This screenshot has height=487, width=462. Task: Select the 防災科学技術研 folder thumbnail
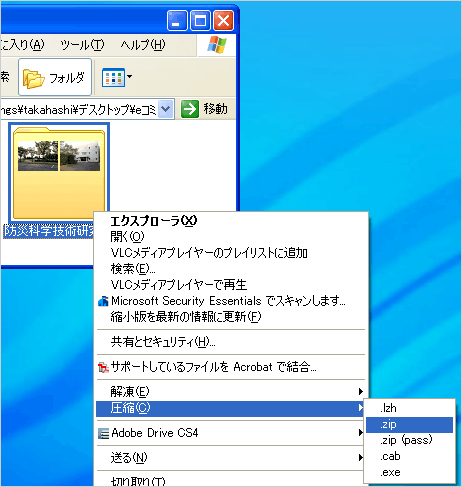[59, 172]
